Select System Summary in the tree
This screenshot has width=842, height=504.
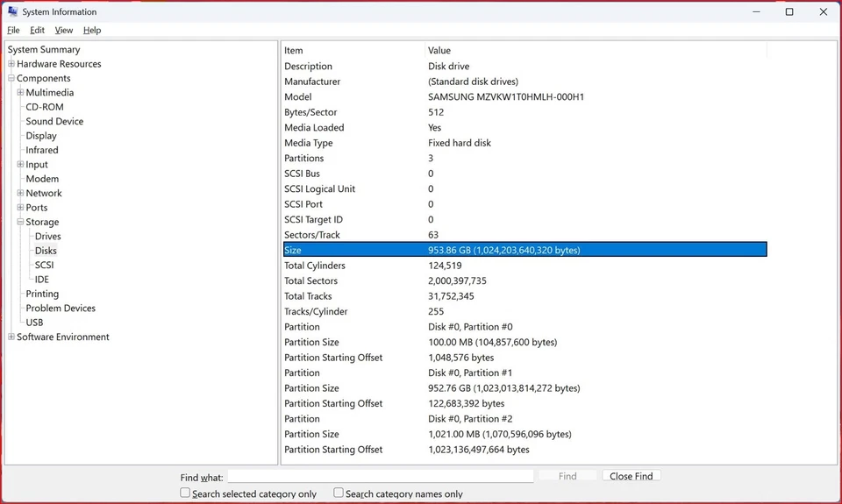(44, 49)
